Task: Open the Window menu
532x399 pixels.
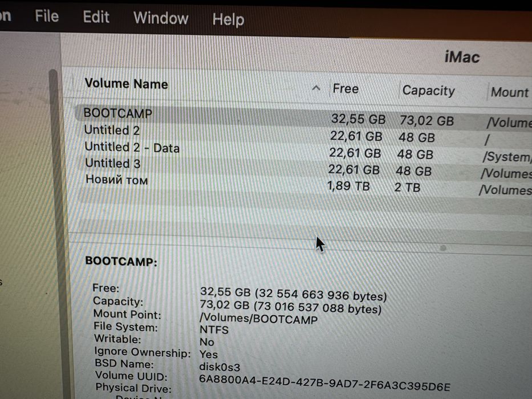Action: (161, 18)
